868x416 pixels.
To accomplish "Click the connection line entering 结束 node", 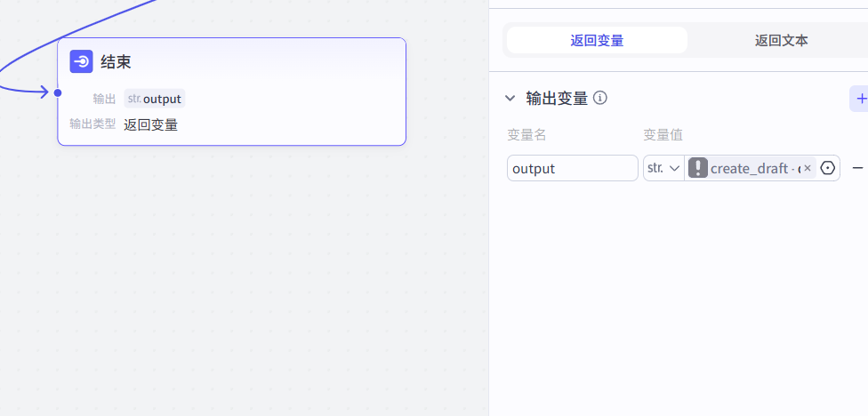I will tap(22, 90).
